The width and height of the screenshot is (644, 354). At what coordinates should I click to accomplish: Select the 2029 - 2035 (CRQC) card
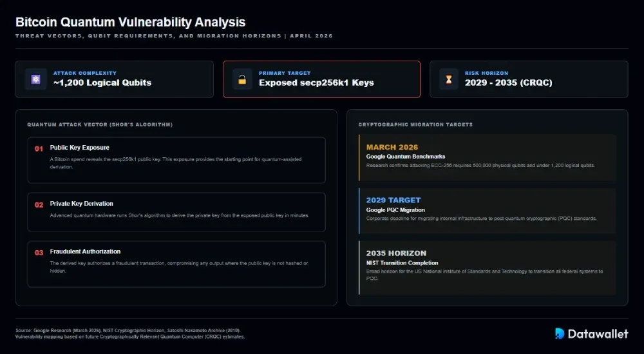pos(529,79)
